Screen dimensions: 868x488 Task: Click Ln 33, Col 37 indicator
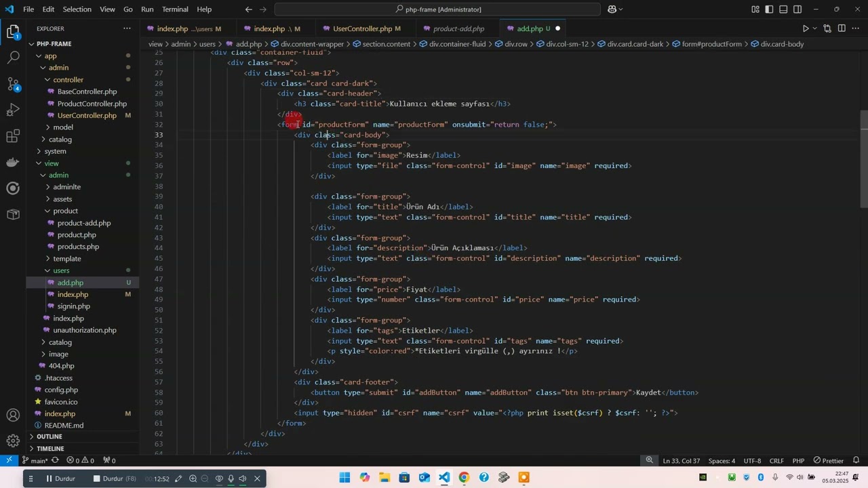680,461
